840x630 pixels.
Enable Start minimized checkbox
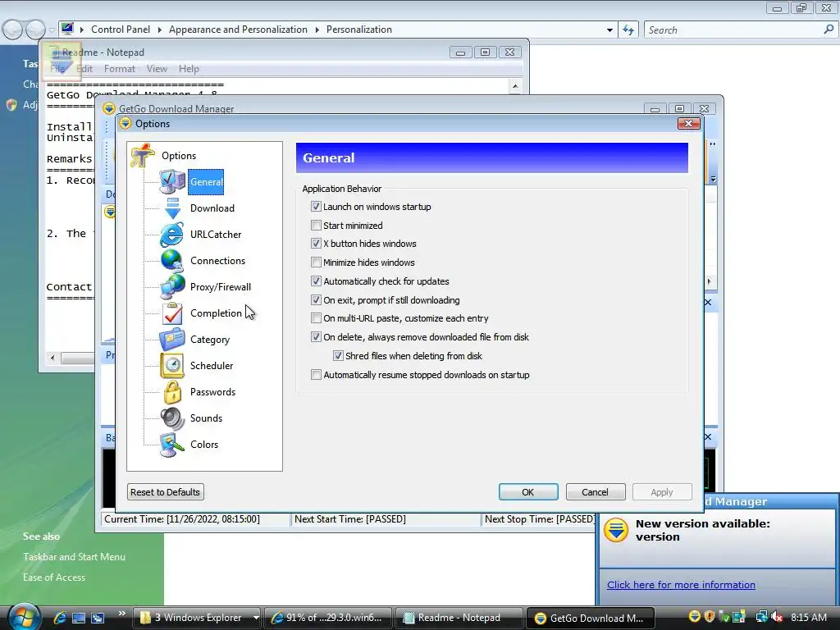click(316, 226)
